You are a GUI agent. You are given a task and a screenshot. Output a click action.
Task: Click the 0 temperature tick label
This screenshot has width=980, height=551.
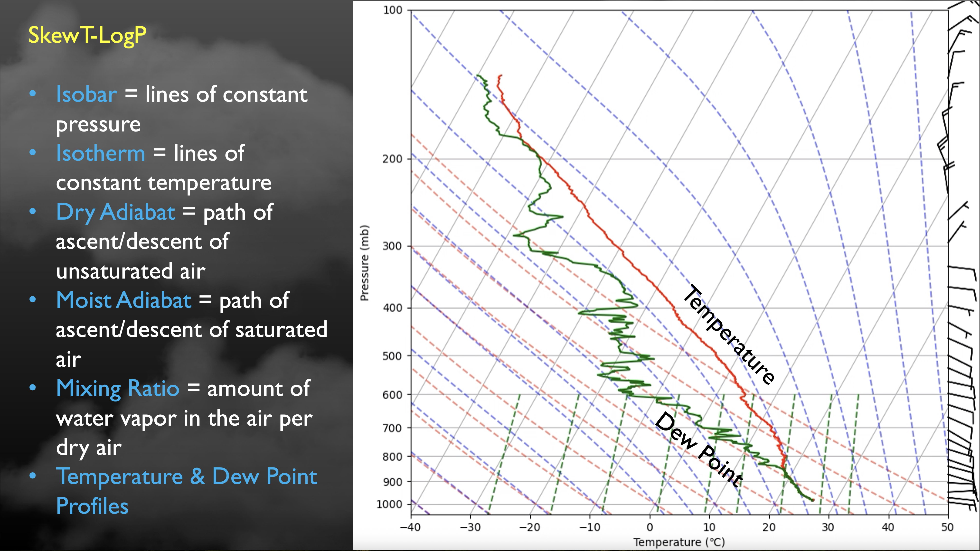650,527
